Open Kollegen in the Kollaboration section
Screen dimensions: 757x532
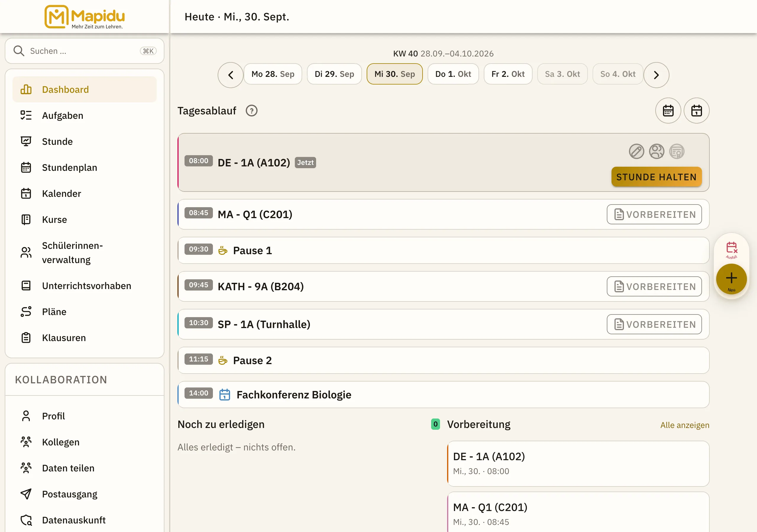[84, 442]
